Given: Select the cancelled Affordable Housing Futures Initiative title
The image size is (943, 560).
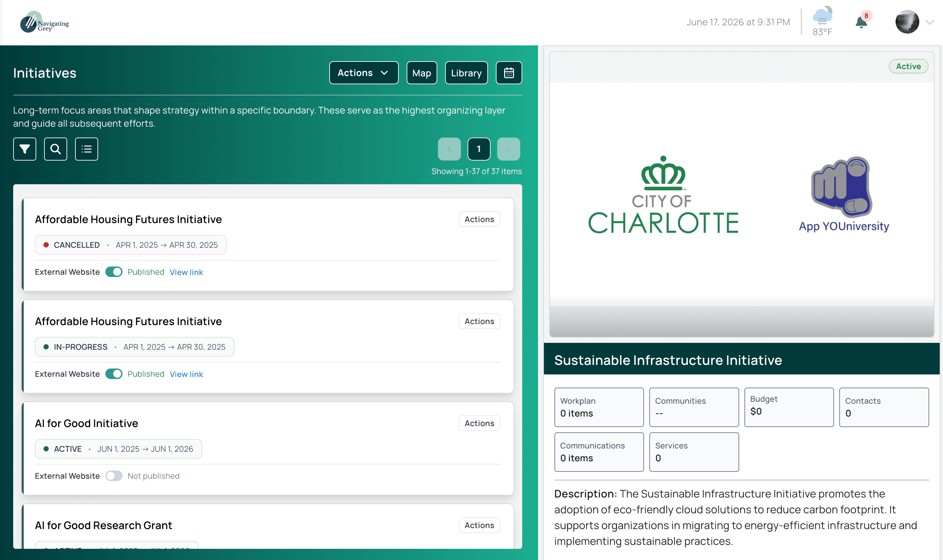Looking at the screenshot, I should [128, 219].
